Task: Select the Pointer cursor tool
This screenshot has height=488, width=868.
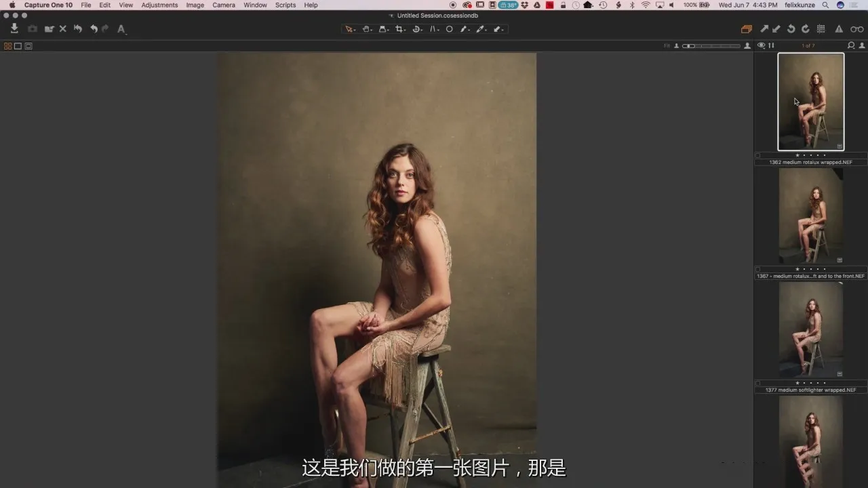Action: pos(350,29)
